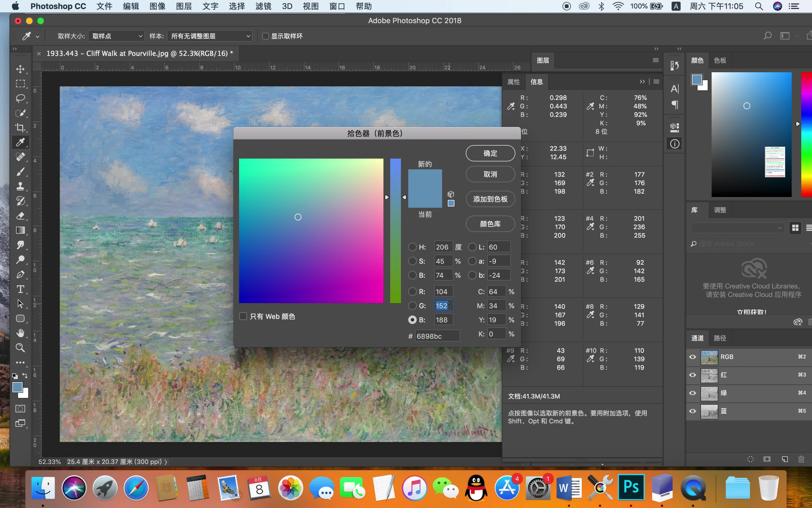Click the current color swatch in picker
The image size is (812, 508).
tap(425, 198)
